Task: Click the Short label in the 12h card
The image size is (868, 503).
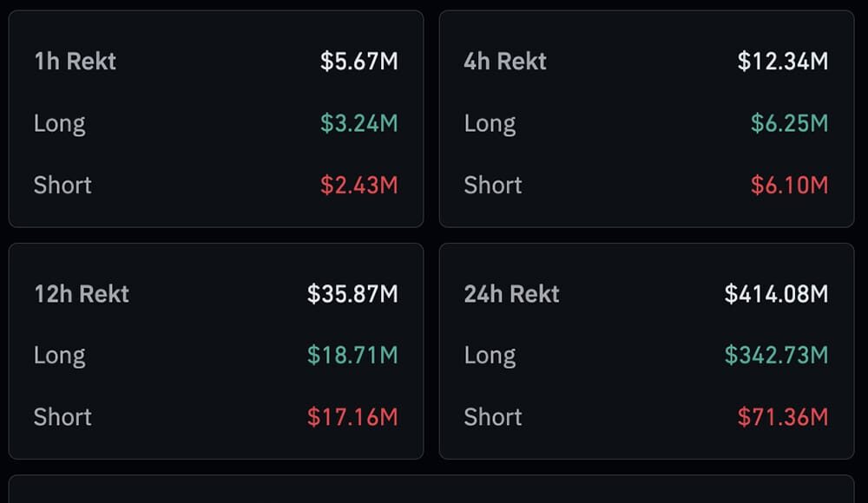Action: [62, 417]
